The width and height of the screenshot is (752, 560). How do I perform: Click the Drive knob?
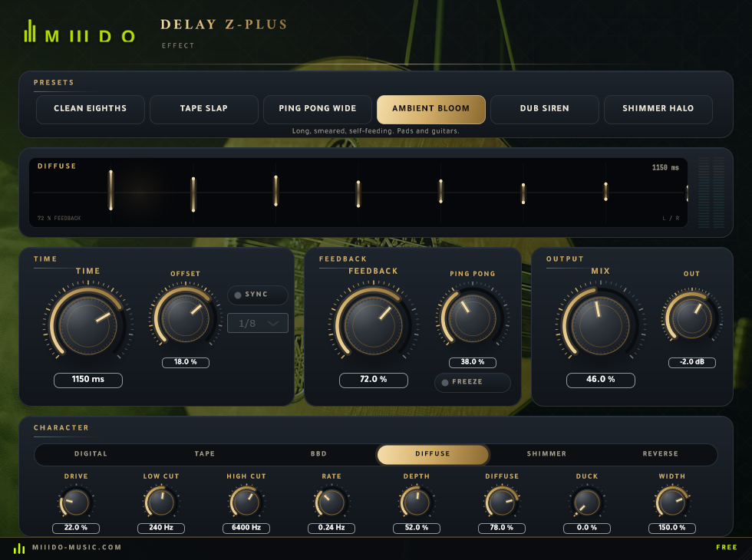[76, 502]
